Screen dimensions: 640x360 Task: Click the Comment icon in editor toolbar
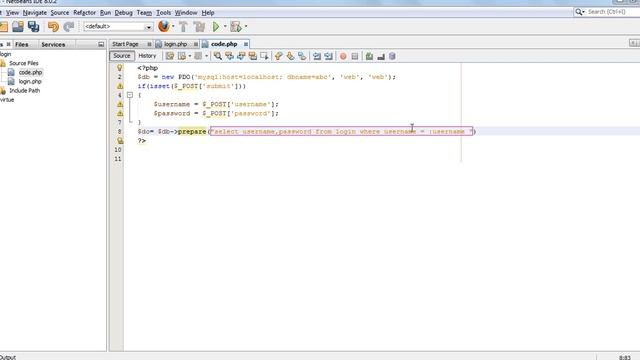click(369, 56)
